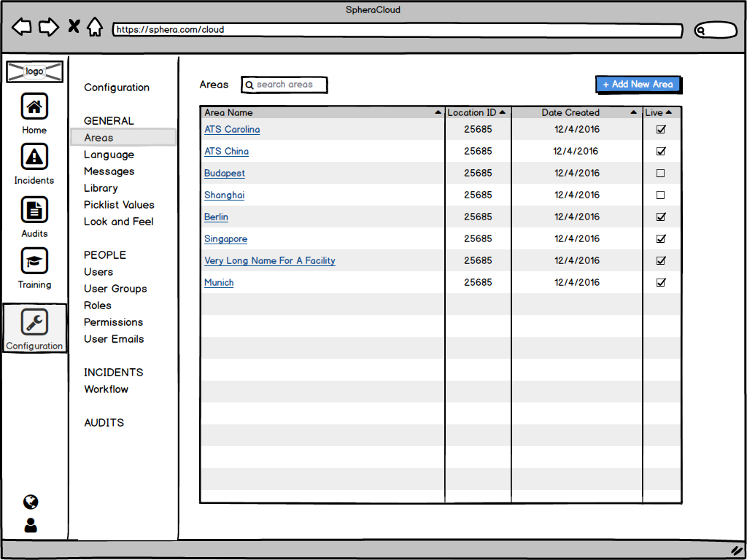Open Home from the sidebar icon
This screenshot has height=560, width=747.
pos(34,106)
